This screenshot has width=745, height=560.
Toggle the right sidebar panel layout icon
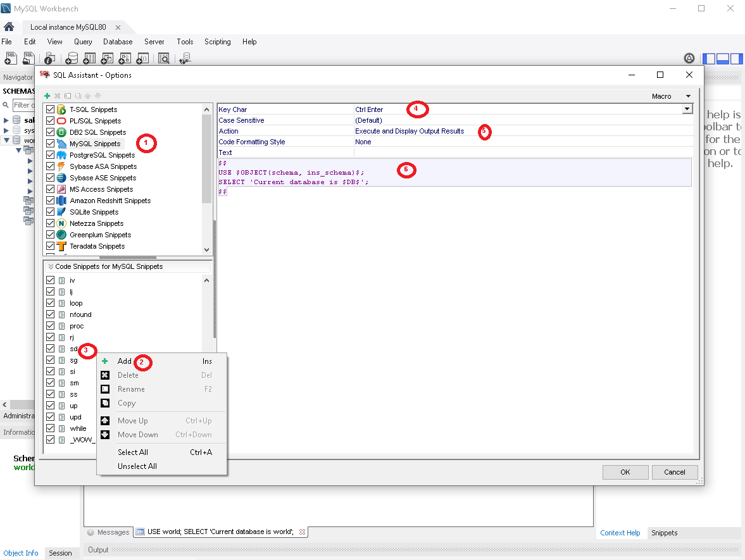pos(736,58)
